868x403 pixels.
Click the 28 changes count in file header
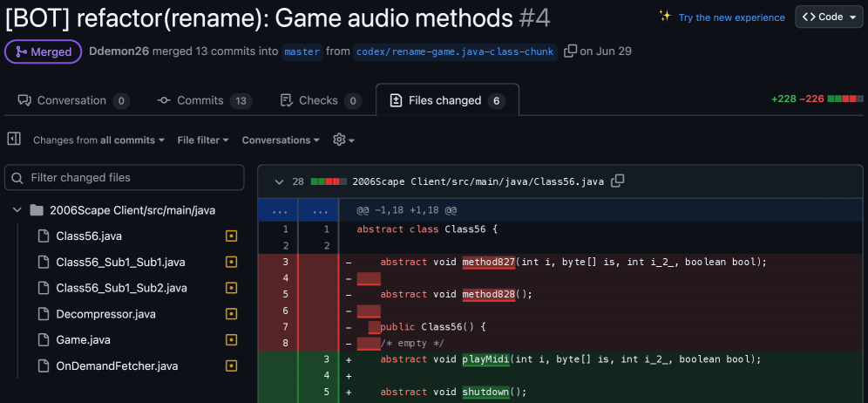[298, 181]
